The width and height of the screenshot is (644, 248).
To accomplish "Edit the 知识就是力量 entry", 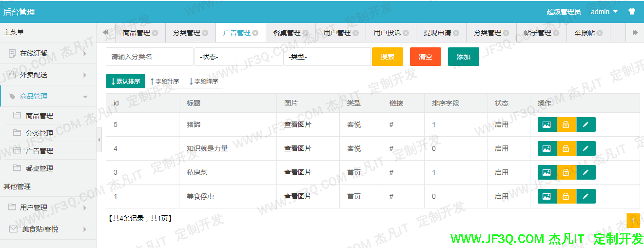I will [x=586, y=148].
